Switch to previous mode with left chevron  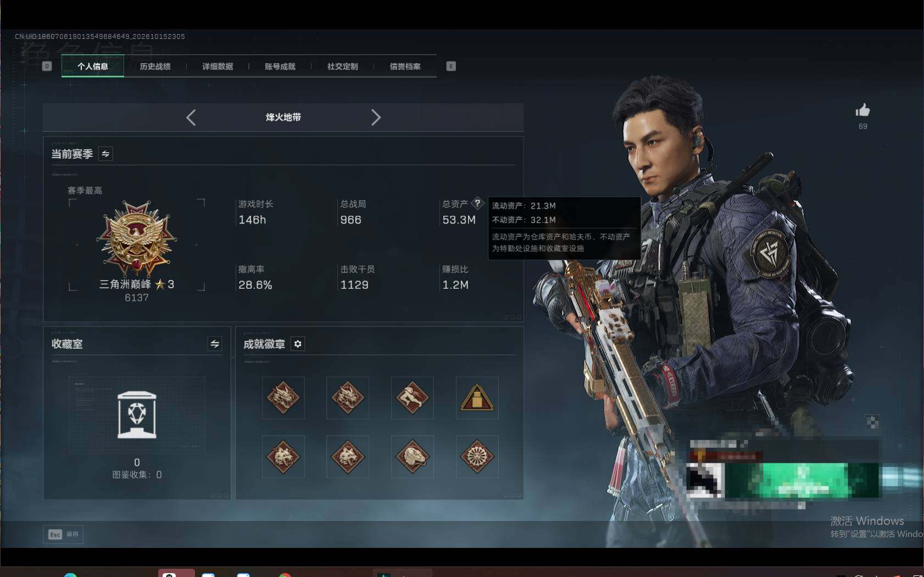coord(191,117)
